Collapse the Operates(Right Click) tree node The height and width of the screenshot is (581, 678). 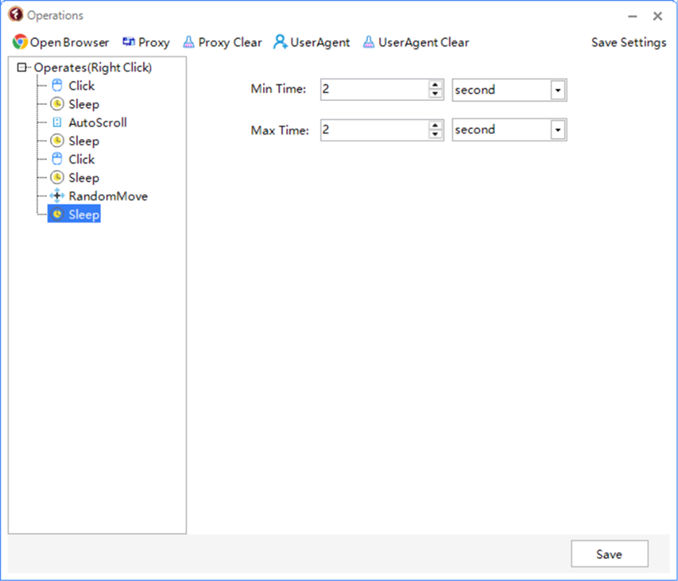[x=22, y=67]
